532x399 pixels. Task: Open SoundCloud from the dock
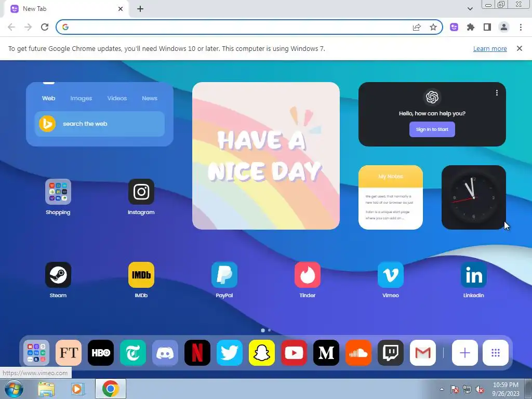(x=358, y=353)
